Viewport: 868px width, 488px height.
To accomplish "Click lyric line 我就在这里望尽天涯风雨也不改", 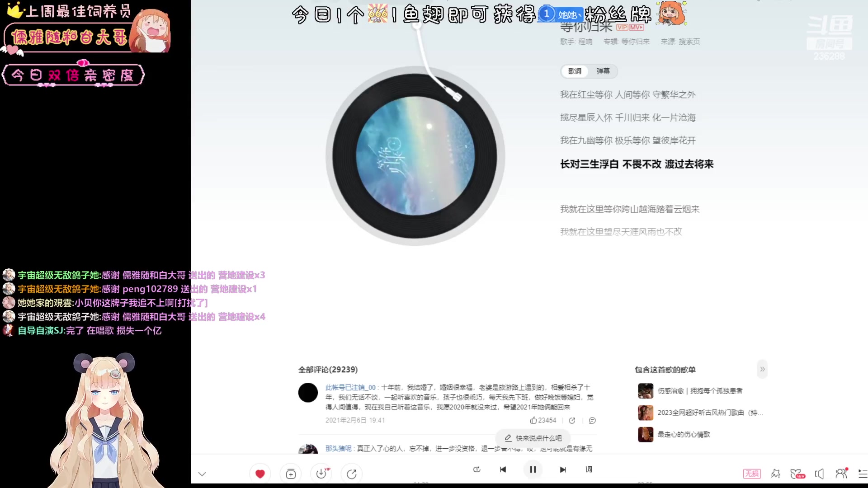I will [621, 232].
